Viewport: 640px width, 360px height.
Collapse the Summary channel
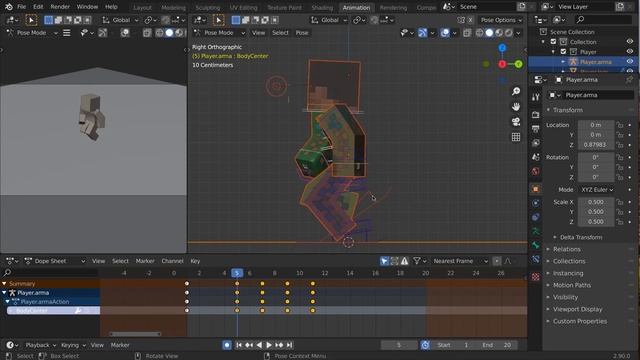pyautogui.click(x=4, y=284)
